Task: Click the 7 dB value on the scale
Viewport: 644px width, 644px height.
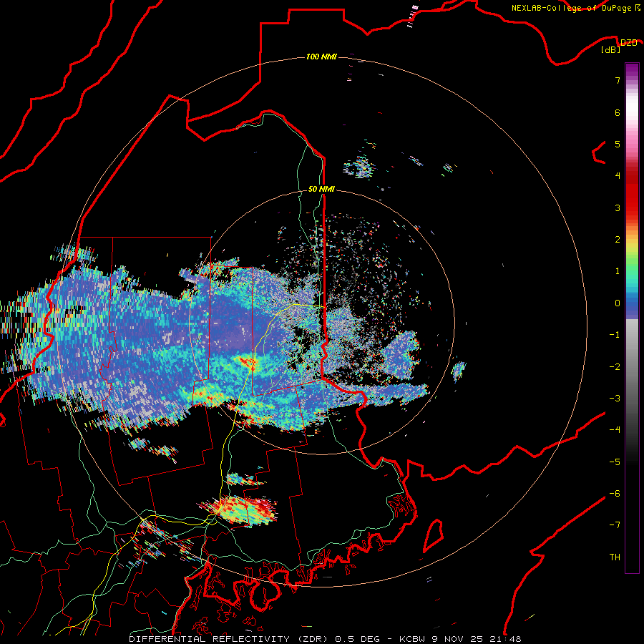Action: pyautogui.click(x=618, y=80)
